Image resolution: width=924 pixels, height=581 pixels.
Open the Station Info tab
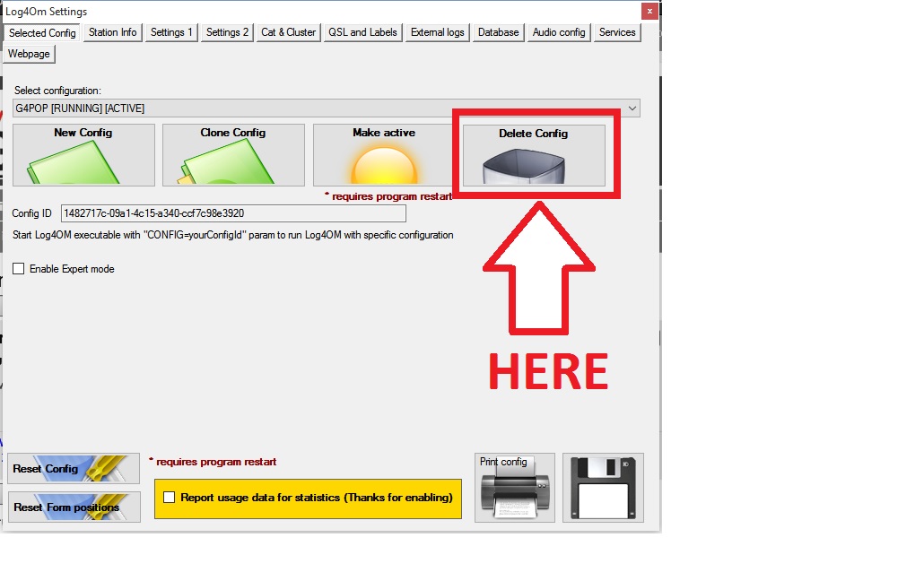click(112, 32)
